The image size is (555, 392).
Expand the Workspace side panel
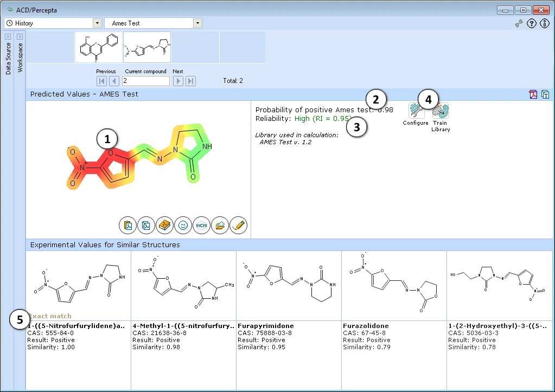[20, 36]
